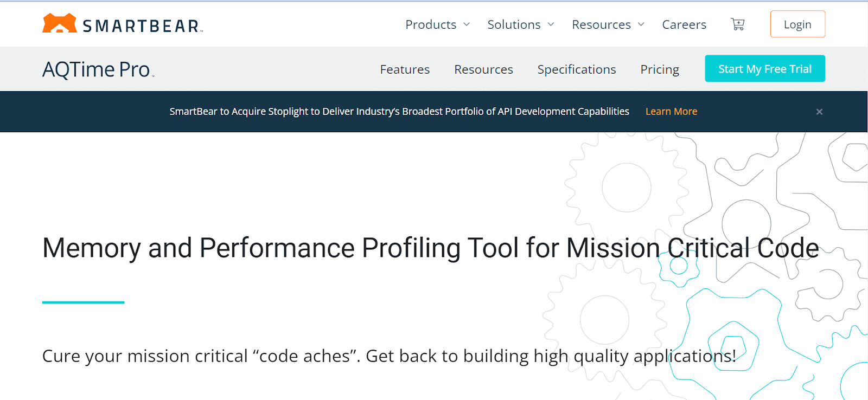Open the Products menu label
This screenshot has width=868, height=400.
tap(431, 24)
